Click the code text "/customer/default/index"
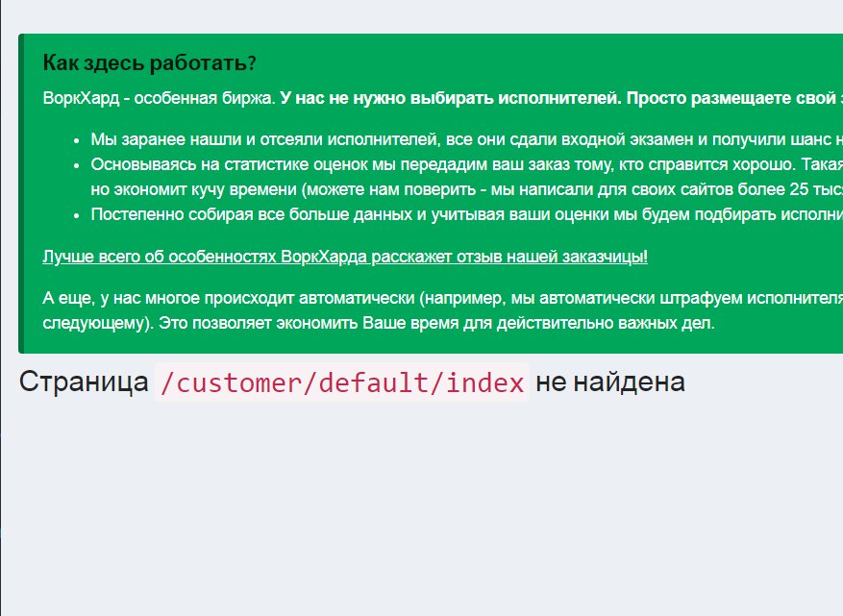Screen dimensions: 843x616 click(342, 382)
